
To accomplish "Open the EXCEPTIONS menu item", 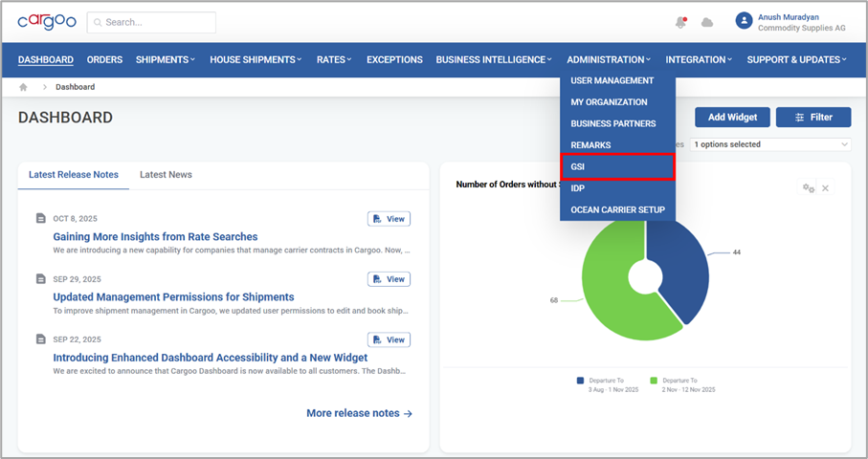I will tap(394, 59).
